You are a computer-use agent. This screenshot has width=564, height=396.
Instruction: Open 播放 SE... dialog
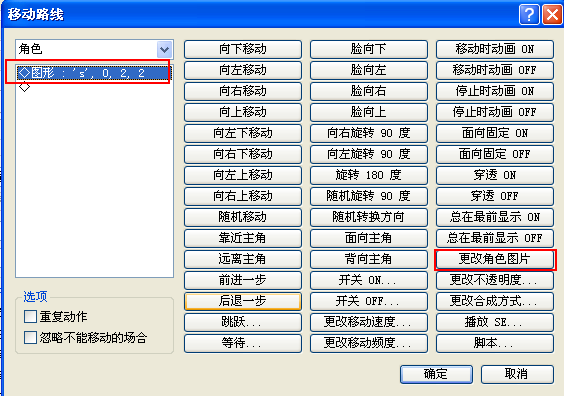point(495,322)
